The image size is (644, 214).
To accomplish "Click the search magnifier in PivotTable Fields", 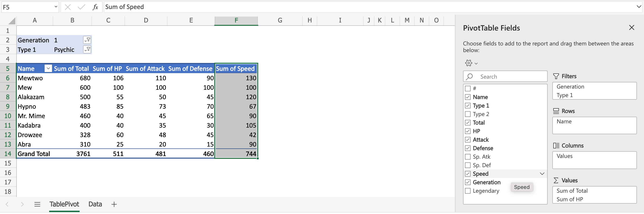I will (470, 76).
